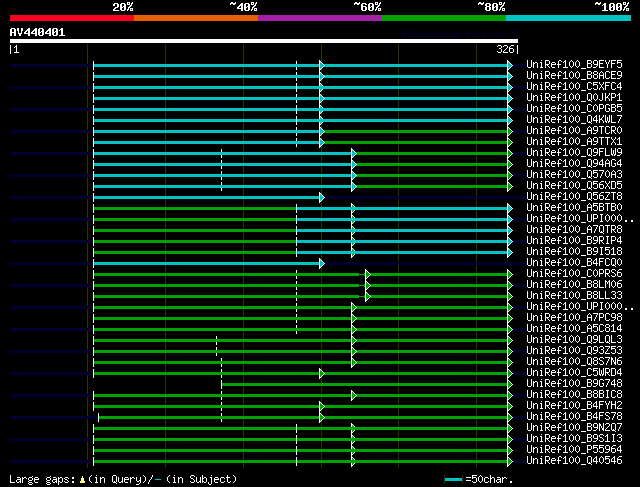
Task: Open subject UniRef100_B9EYF5
Action: (x=574, y=64)
